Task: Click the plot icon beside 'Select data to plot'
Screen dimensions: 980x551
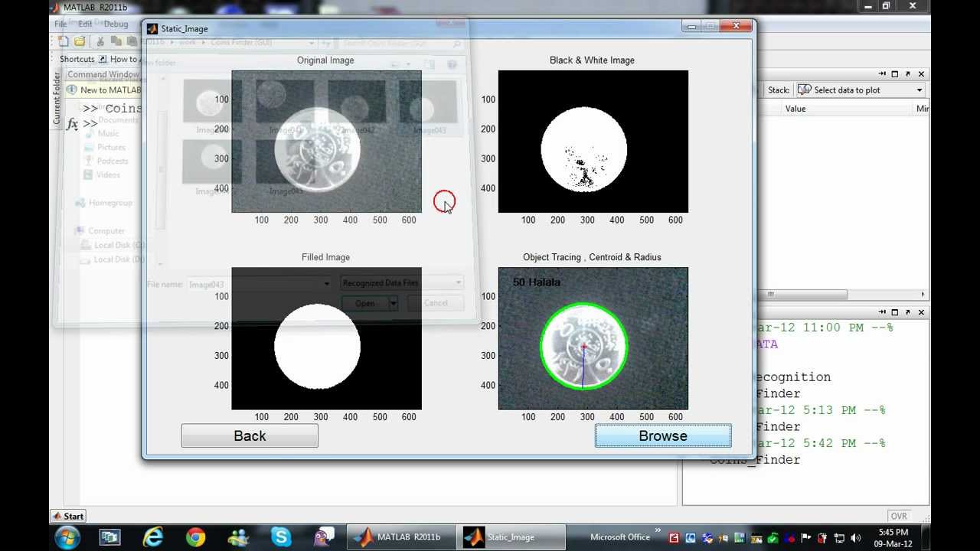Action: (x=804, y=90)
